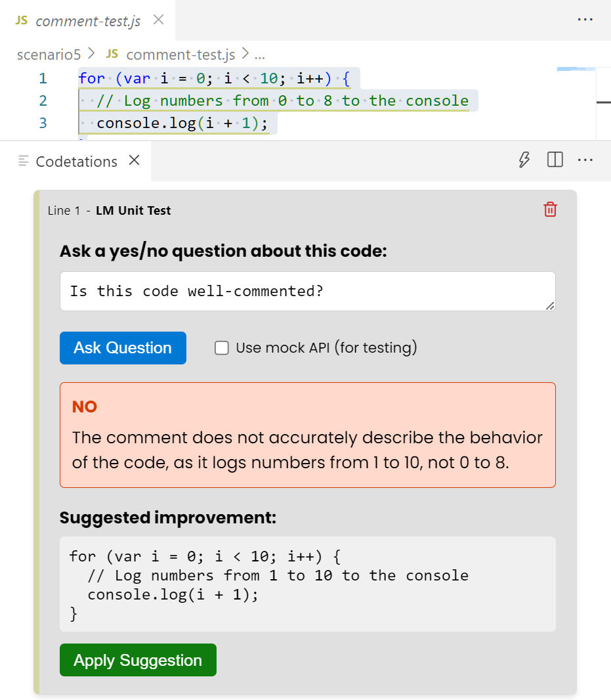
Task: Open the Codetations panel more actions menu
Action: click(585, 160)
